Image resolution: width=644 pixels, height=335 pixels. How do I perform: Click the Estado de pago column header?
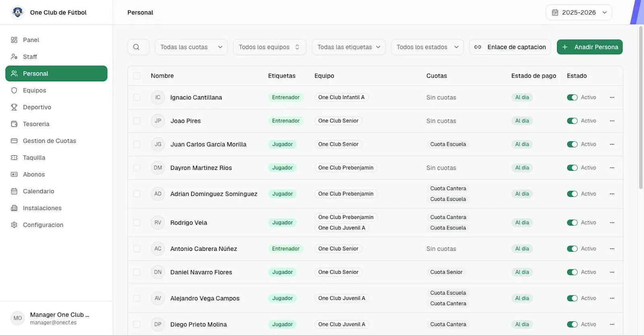point(534,76)
